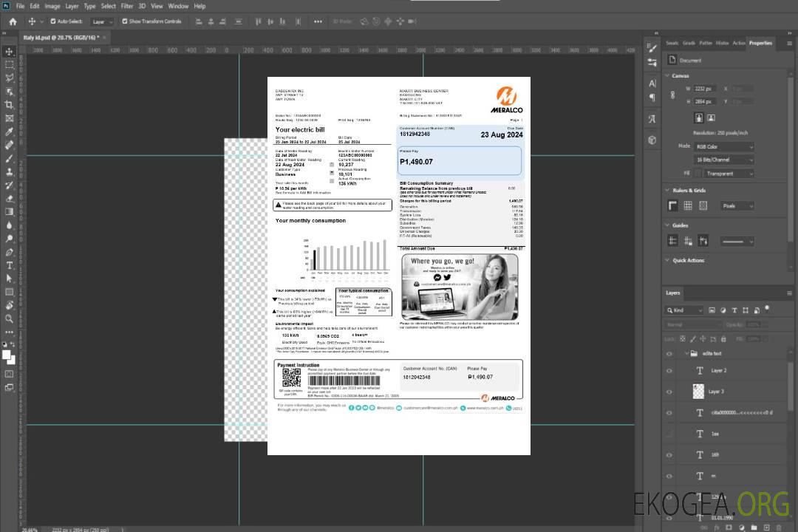
Task: Open the Auto-Select Layer dropdown
Action: point(102,21)
